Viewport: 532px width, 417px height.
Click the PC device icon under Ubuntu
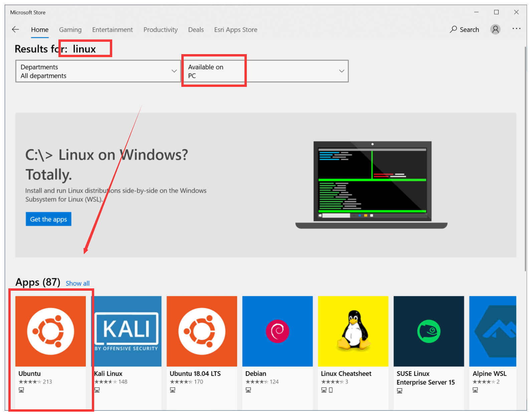click(21, 390)
